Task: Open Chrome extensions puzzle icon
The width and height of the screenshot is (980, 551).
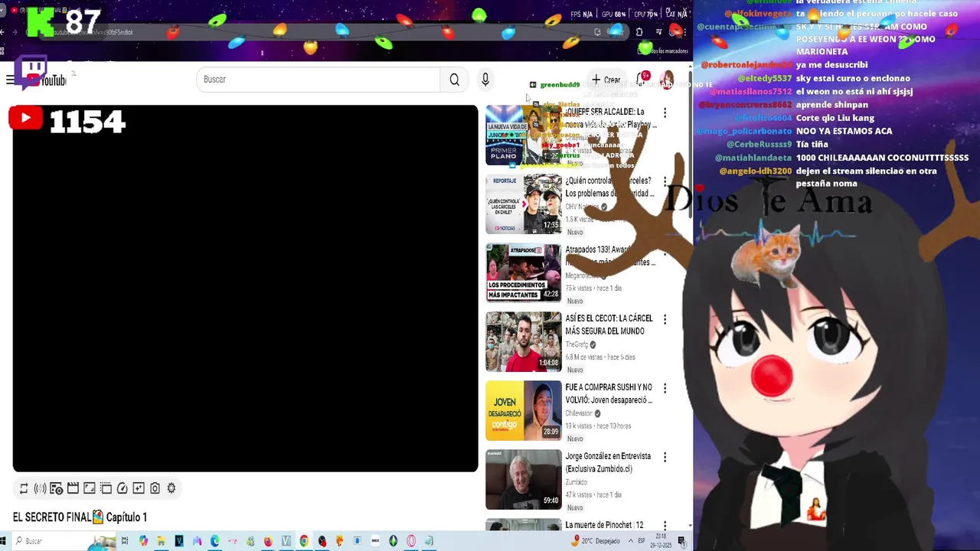Action: [x=639, y=32]
